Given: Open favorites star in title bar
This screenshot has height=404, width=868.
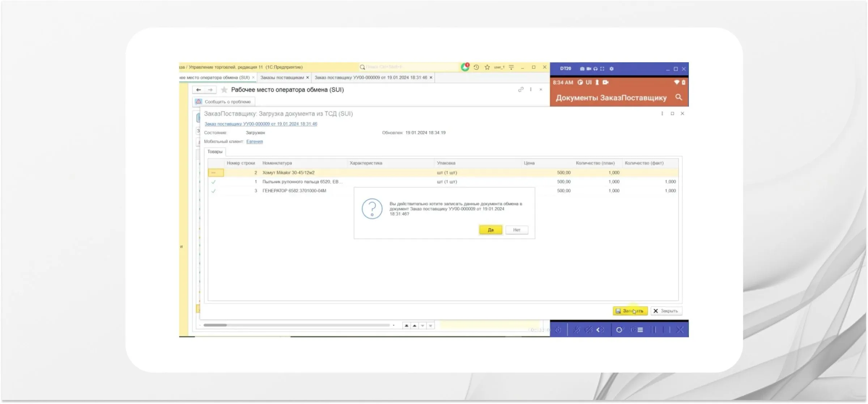Looking at the screenshot, I should click(x=487, y=67).
